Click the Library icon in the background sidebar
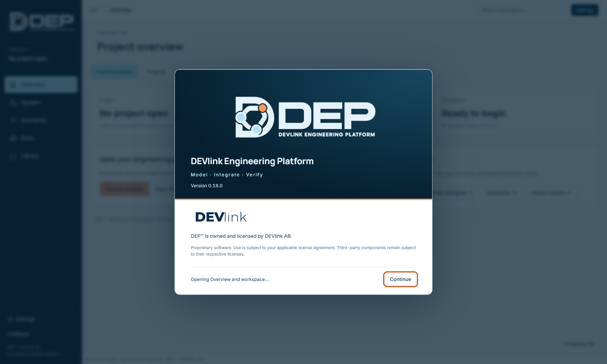The height and width of the screenshot is (364, 607). 13,156
